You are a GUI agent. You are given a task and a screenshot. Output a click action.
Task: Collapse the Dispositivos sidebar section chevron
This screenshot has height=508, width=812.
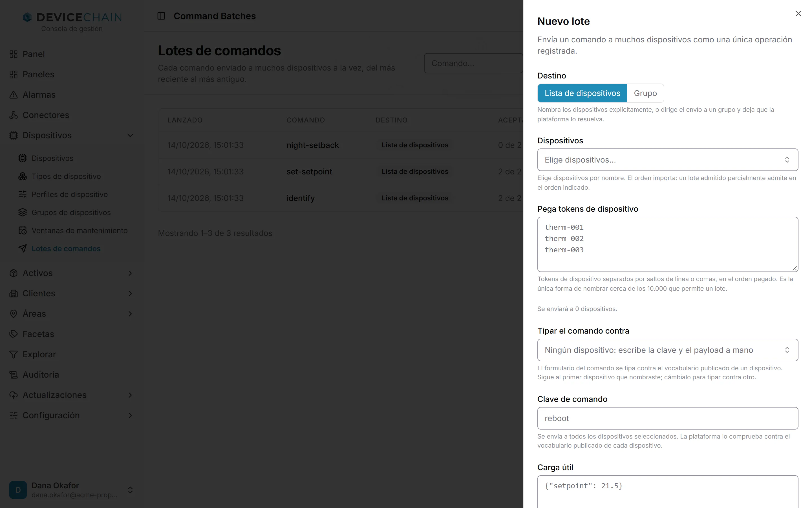130,135
